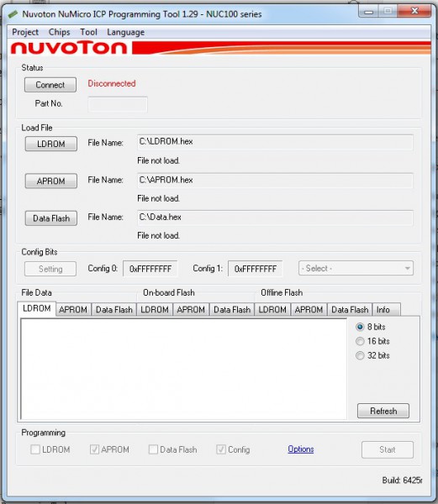
Task: Open Offline Flash Data Flash tab
Action: point(350,309)
